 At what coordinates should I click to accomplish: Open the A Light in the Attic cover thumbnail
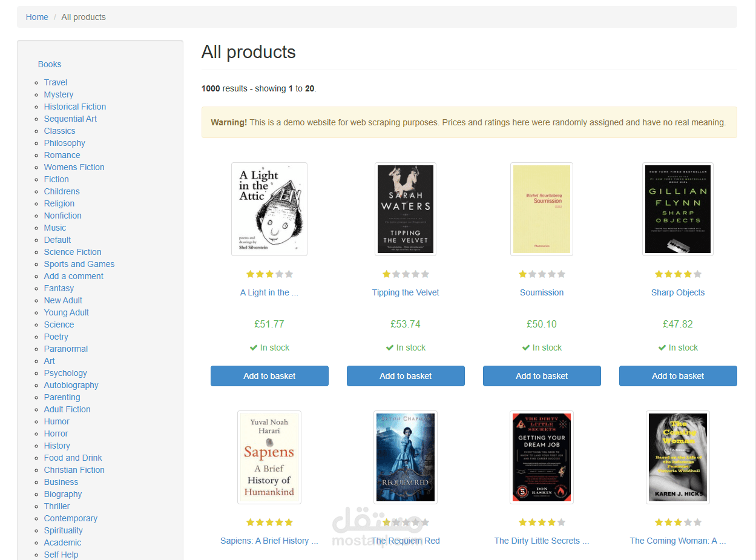point(269,209)
